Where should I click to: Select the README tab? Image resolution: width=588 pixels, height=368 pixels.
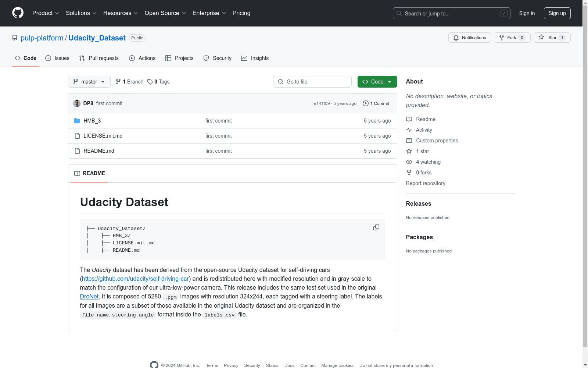pyautogui.click(x=90, y=173)
